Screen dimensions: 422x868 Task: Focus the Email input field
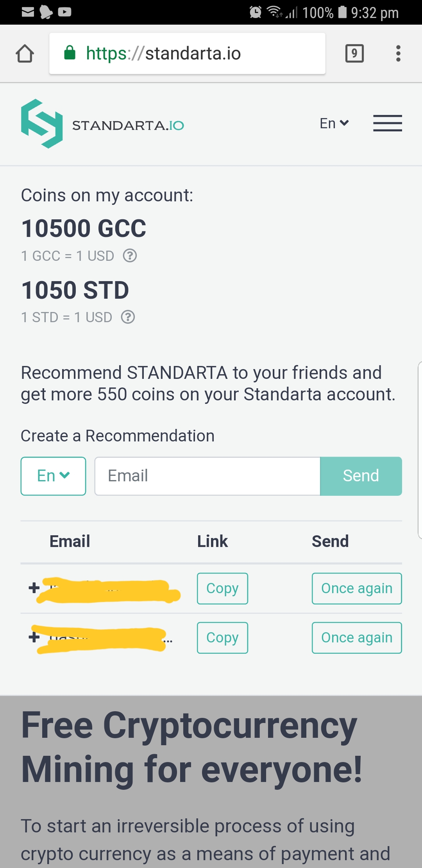tap(207, 476)
